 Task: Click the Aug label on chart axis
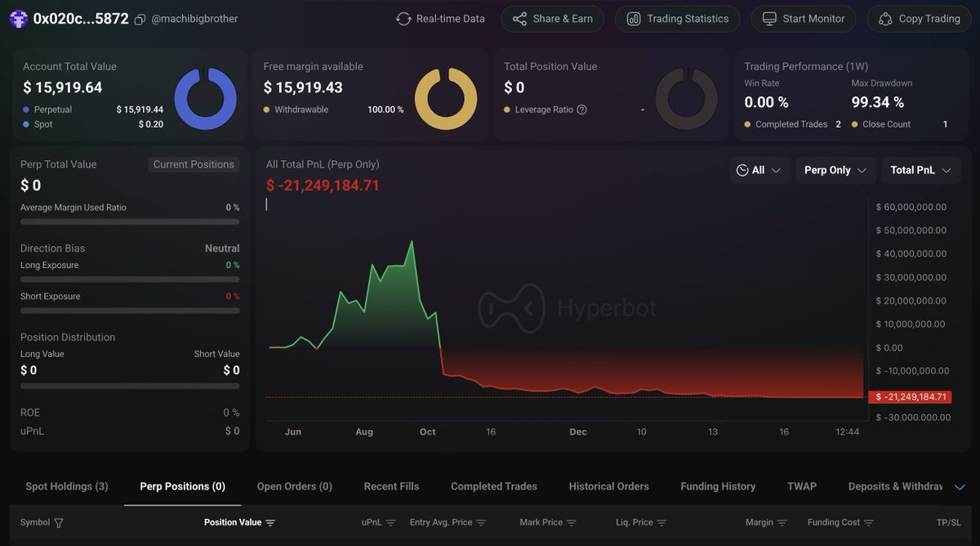[x=364, y=432]
